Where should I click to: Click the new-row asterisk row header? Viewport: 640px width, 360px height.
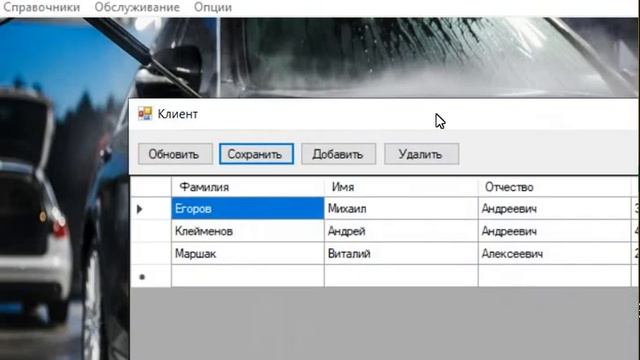point(151,276)
